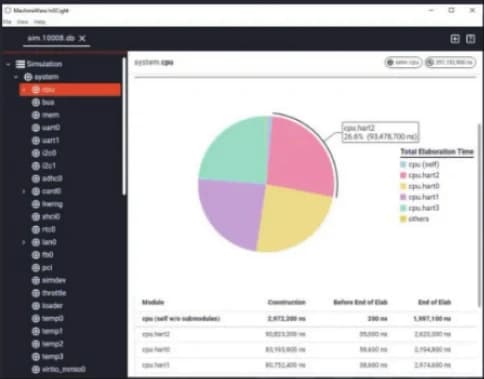Click the i2c1 module icon
484x379 pixels.
coord(36,166)
